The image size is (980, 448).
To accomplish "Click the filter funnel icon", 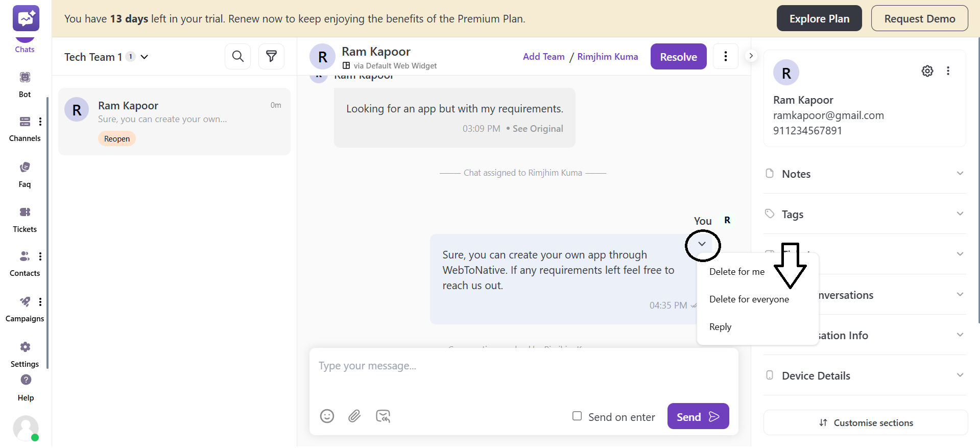I will (271, 56).
